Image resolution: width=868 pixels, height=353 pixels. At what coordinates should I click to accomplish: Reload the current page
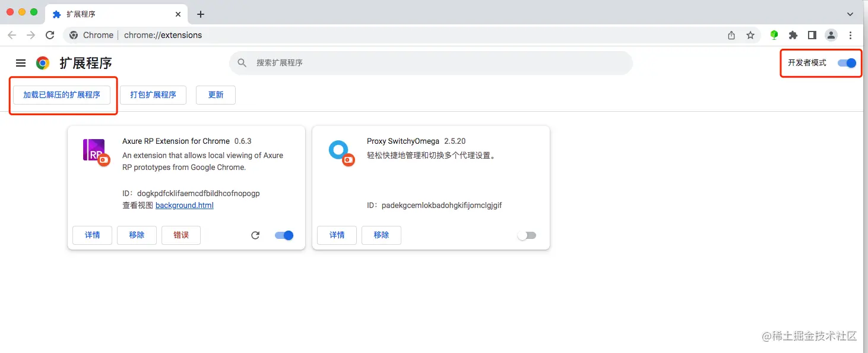(50, 35)
